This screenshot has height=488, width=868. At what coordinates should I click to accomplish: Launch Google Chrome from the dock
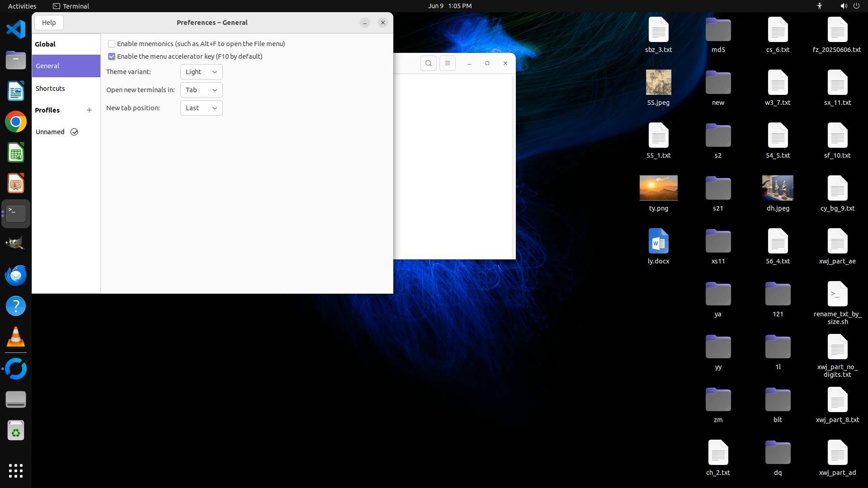[16, 122]
